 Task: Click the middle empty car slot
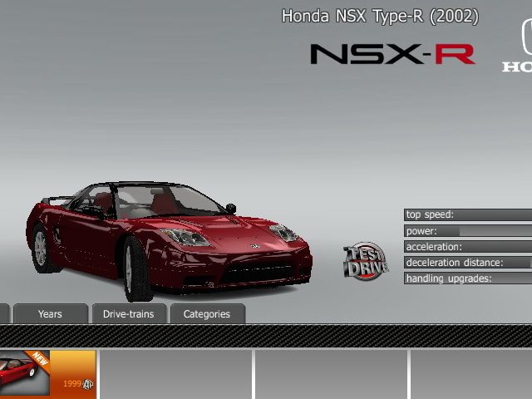(330, 374)
